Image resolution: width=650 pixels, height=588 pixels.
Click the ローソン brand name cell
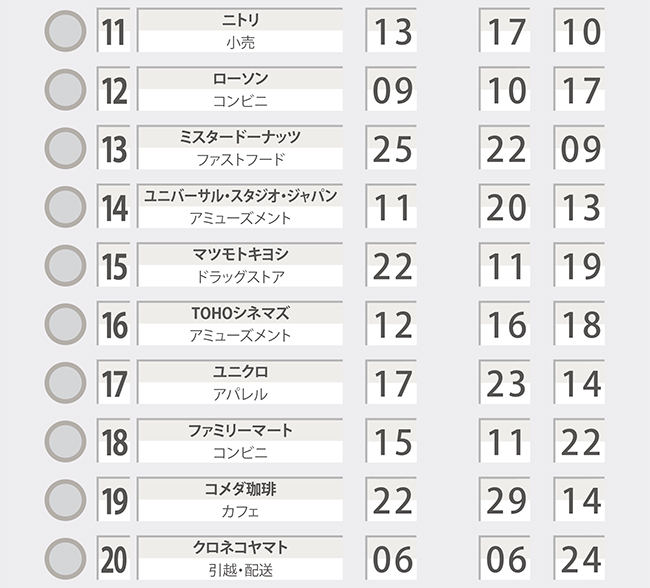tap(240, 89)
